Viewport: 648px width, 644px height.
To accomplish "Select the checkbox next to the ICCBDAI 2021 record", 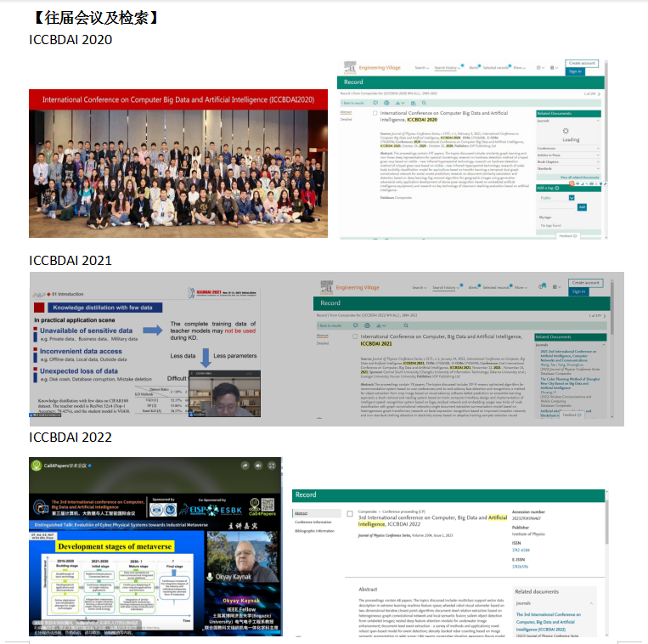I will [x=355, y=336].
